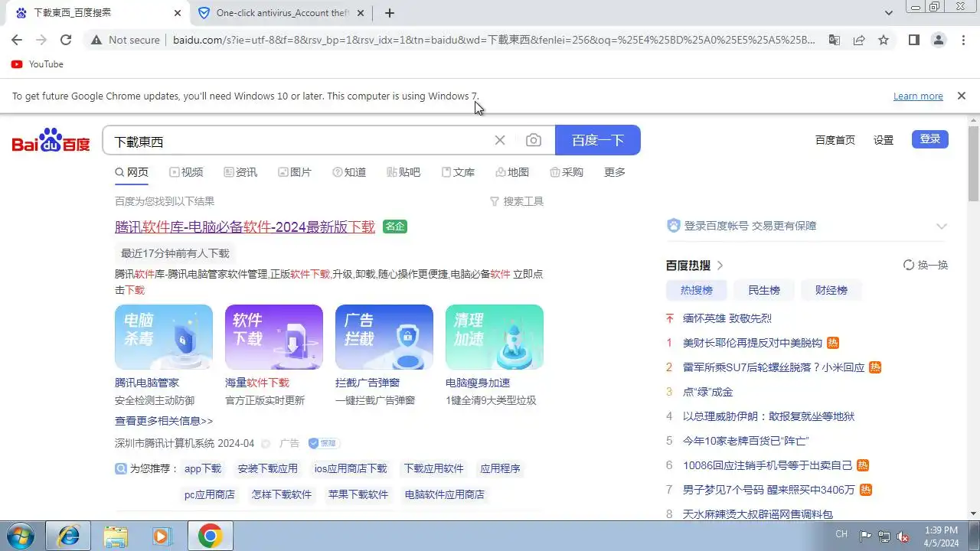
Task: Select the 民生榜 hot list tab
Action: tap(763, 290)
